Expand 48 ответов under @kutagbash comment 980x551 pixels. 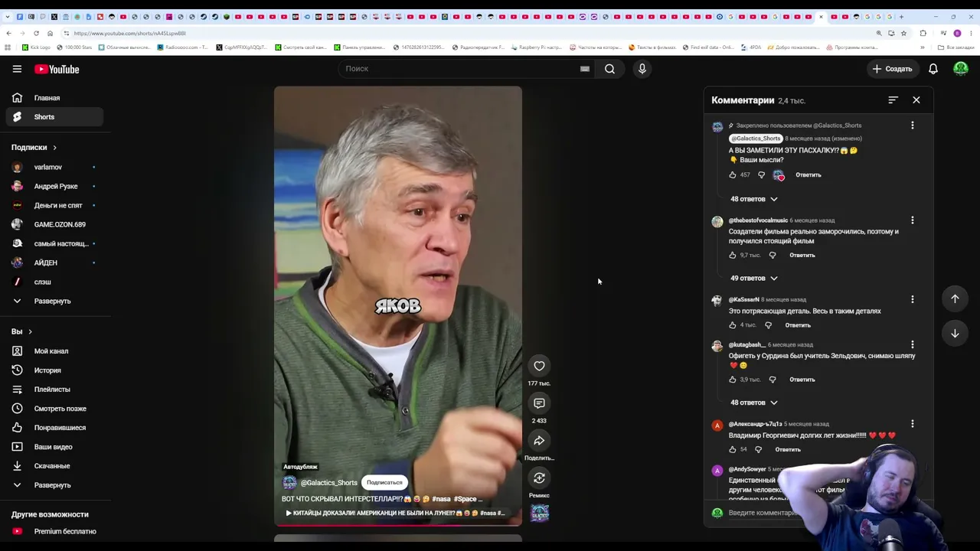[754, 403]
